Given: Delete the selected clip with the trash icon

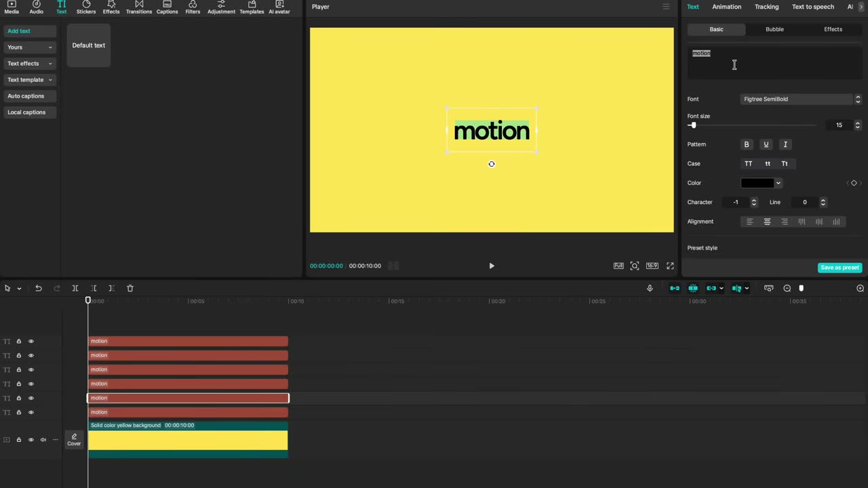Looking at the screenshot, I should (130, 288).
